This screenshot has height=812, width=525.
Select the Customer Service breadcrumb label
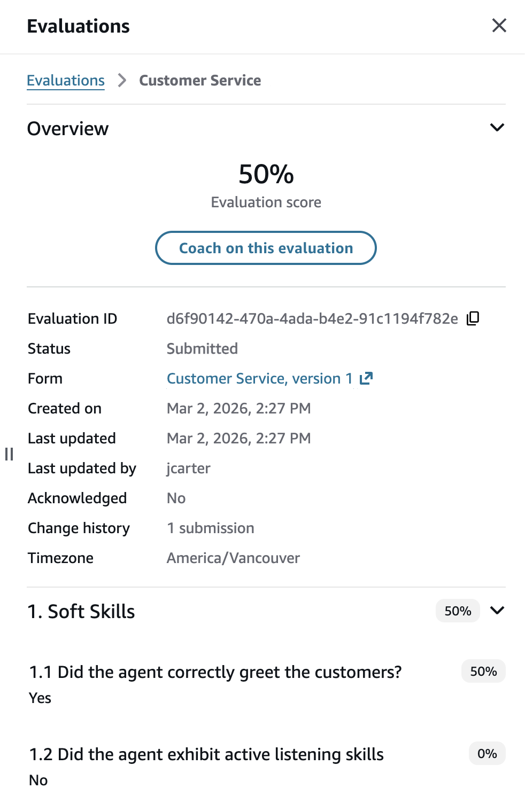click(200, 80)
